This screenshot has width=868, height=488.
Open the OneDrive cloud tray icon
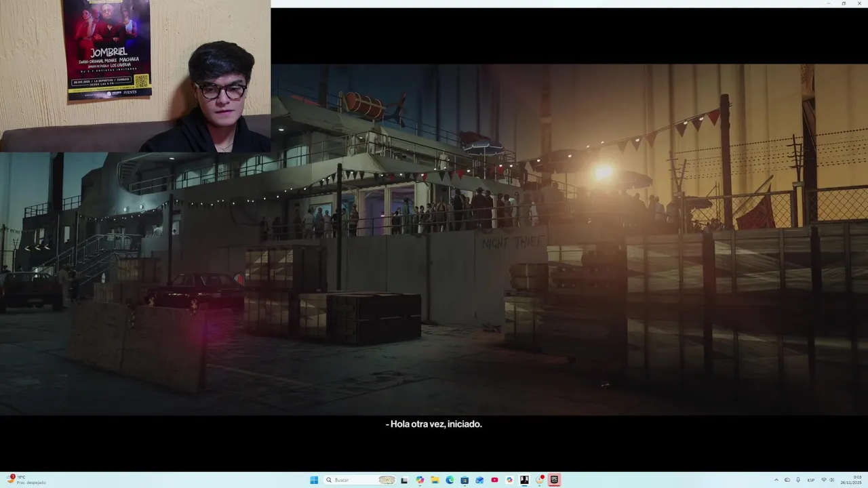pos(787,480)
